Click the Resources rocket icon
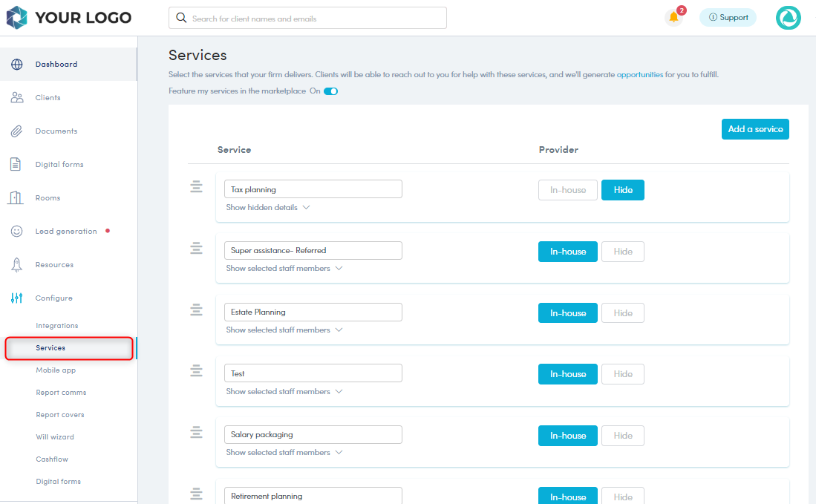Image resolution: width=816 pixels, height=504 pixels. point(16,265)
